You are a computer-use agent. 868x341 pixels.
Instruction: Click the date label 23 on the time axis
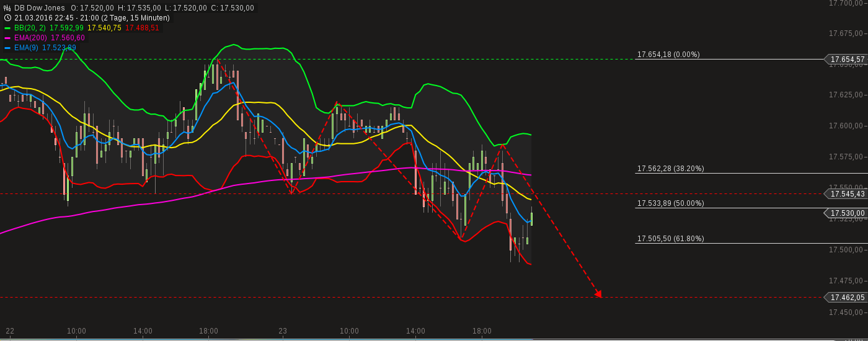pos(283,331)
